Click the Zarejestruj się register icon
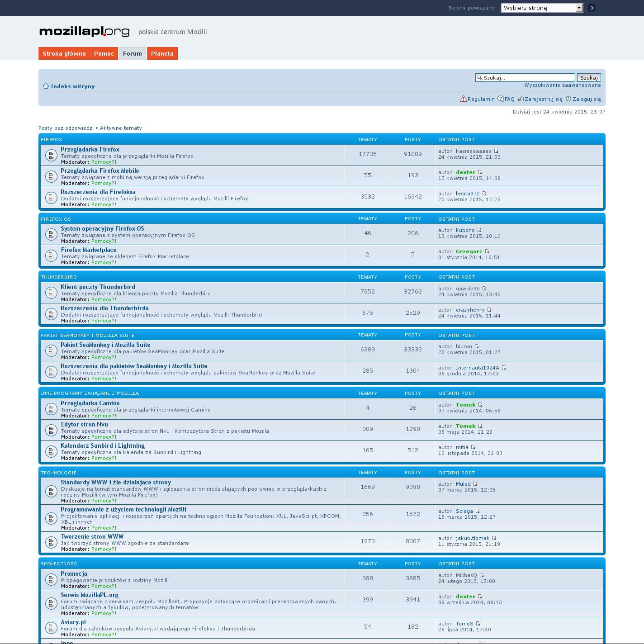 point(521,99)
